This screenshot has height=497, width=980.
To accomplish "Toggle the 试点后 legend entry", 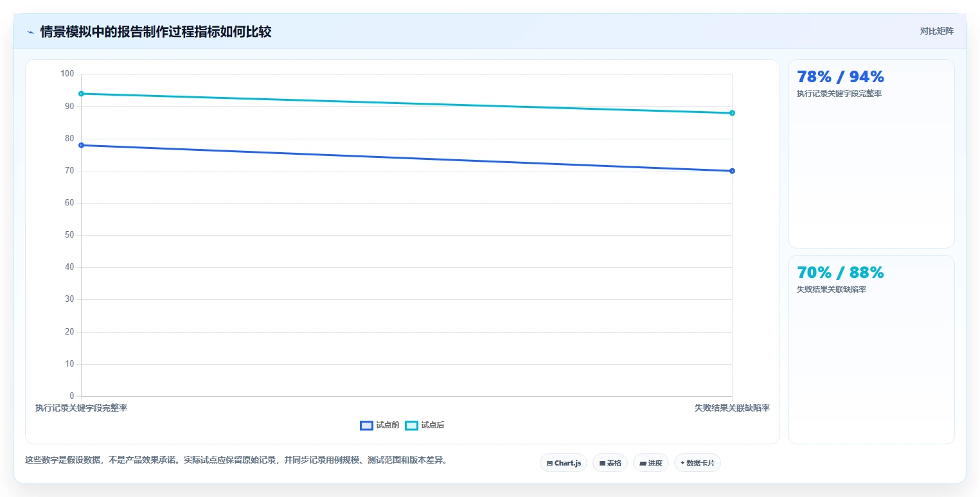I will pyautogui.click(x=425, y=426).
